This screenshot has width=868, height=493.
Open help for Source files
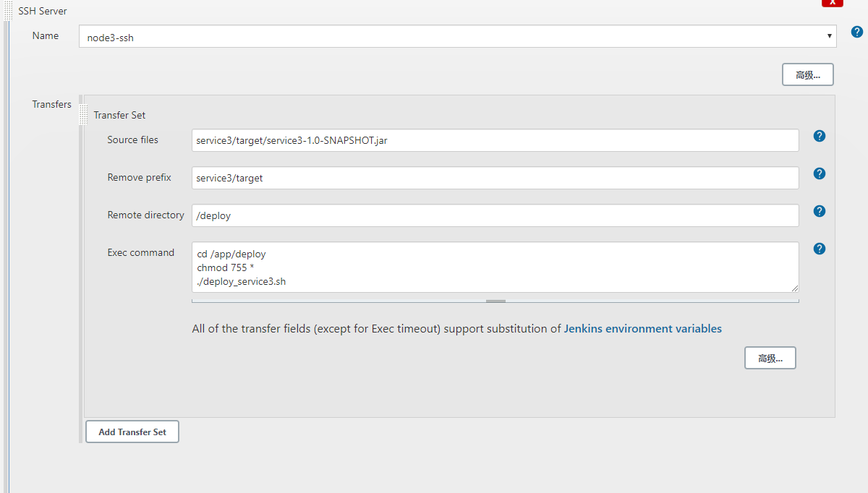[819, 136]
